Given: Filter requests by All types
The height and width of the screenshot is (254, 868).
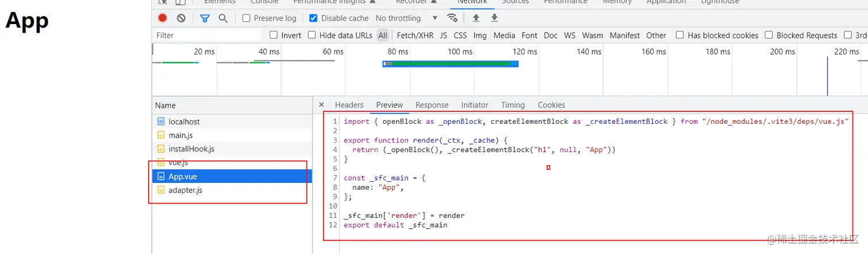Looking at the screenshot, I should (x=383, y=35).
